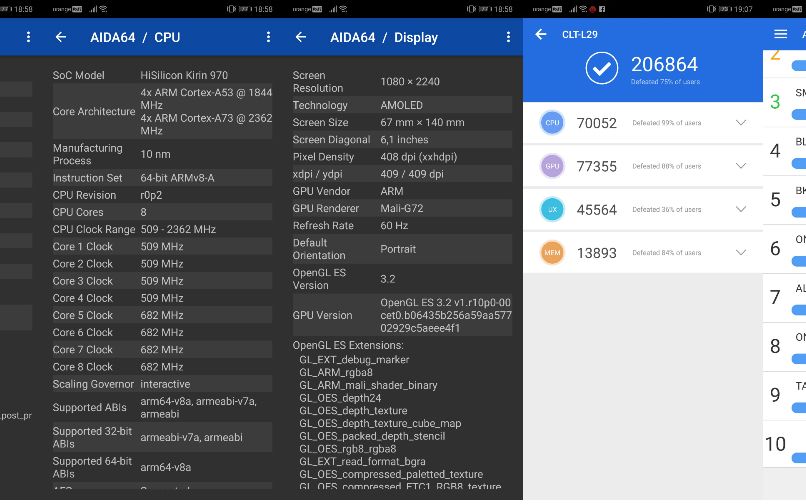Tap 'Defeated 75% of users' under total score
This screenshot has width=806, height=504.
[665, 82]
